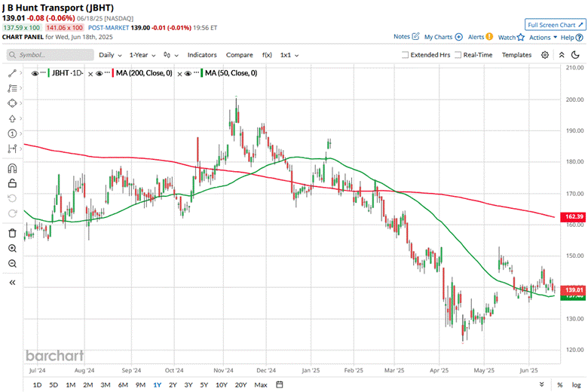
Task: Click the Symbol search field
Action: tap(51, 55)
